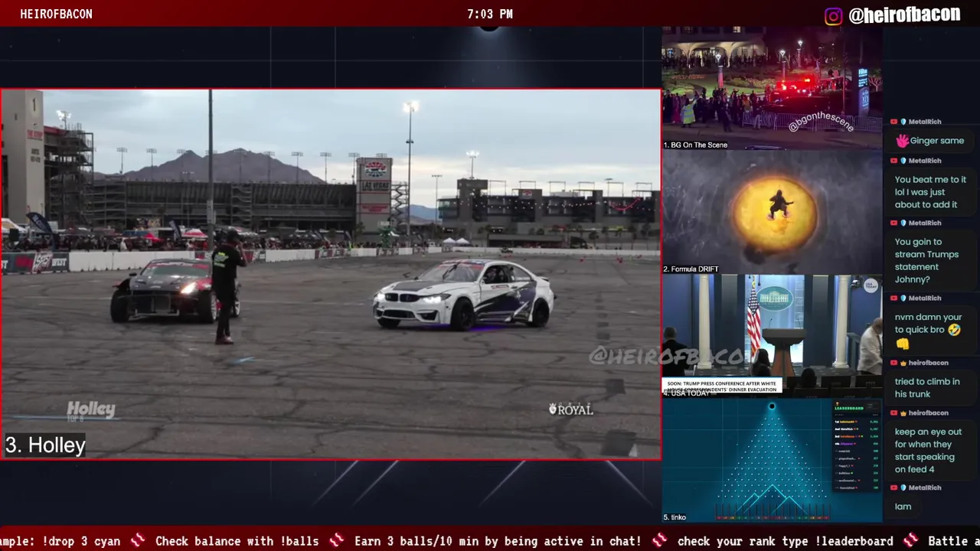The image size is (980, 551).
Task: Click the fist emoji in the 'to quick bro' message
Action: [902, 344]
